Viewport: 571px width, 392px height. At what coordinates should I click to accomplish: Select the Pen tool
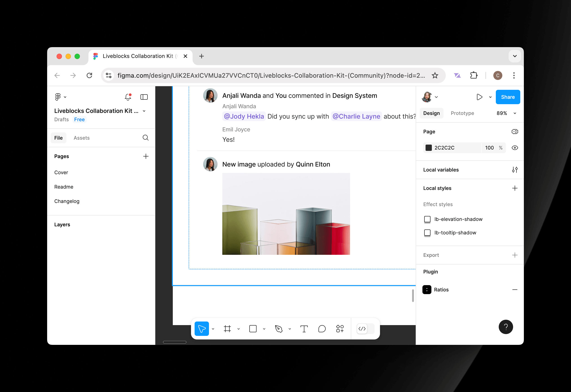click(x=279, y=329)
